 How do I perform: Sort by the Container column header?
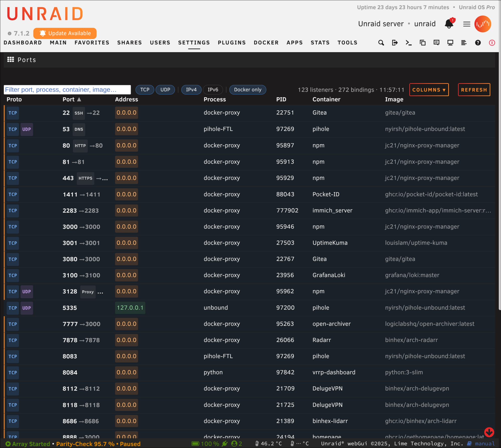pos(326,99)
